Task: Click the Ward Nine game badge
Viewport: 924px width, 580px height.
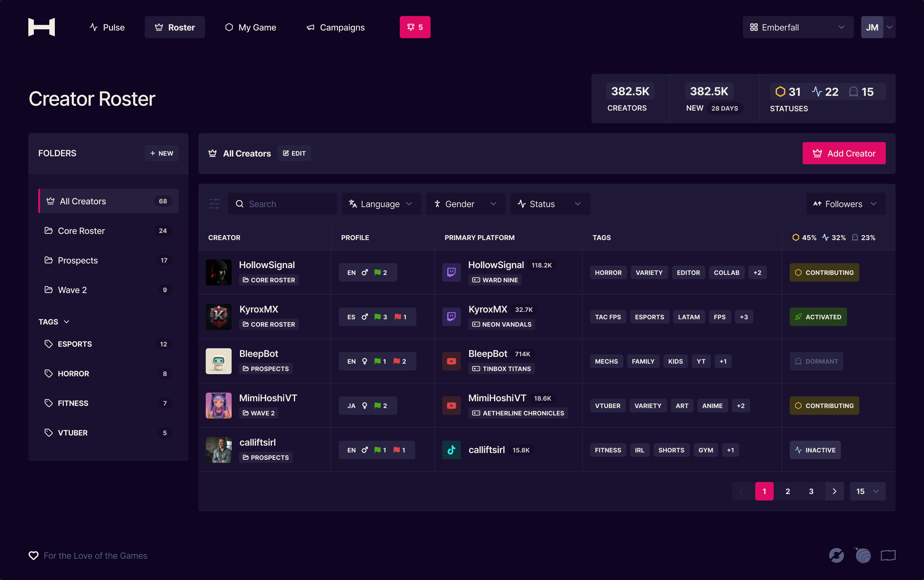Action: coord(495,280)
